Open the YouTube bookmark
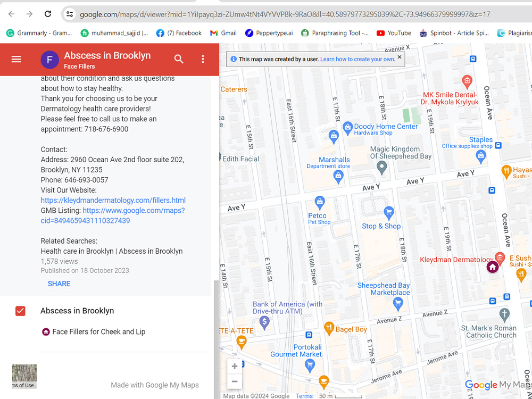The width and height of the screenshot is (532, 399). click(x=394, y=33)
